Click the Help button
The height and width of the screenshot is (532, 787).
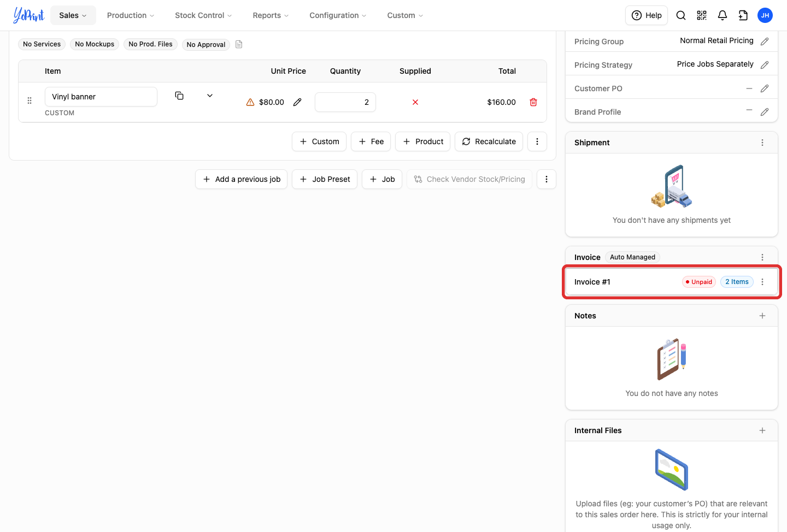pyautogui.click(x=647, y=15)
